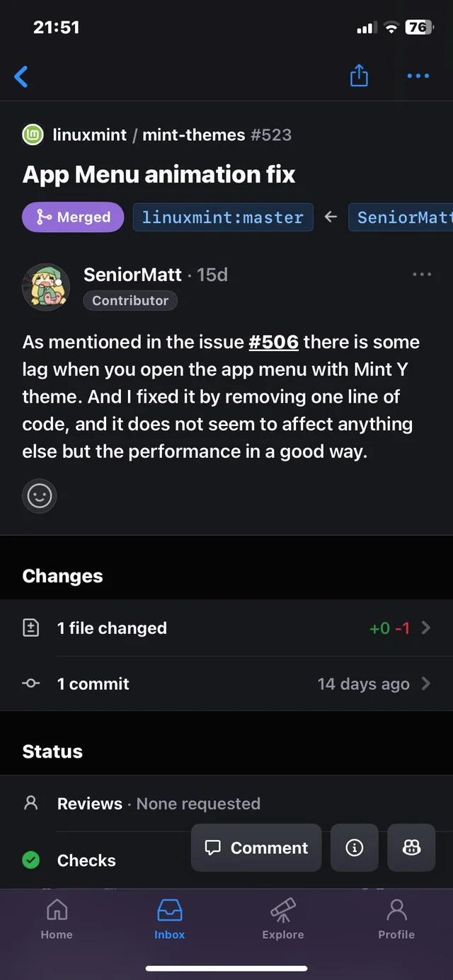Tap the Merged status badge
The image size is (453, 980).
72,217
